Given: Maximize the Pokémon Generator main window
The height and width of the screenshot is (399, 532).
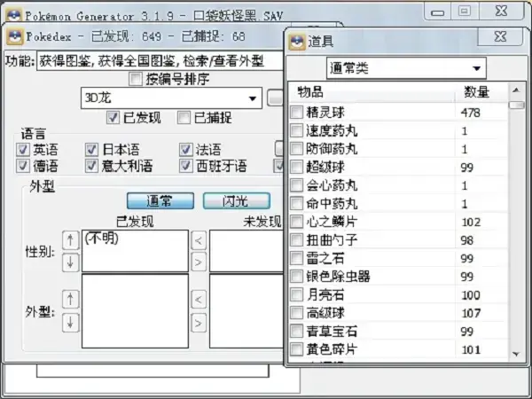Looking at the screenshot, I should point(464,12).
